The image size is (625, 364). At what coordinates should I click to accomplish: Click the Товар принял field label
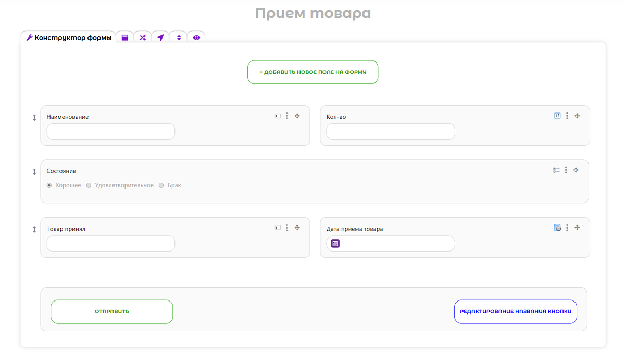[x=66, y=229]
